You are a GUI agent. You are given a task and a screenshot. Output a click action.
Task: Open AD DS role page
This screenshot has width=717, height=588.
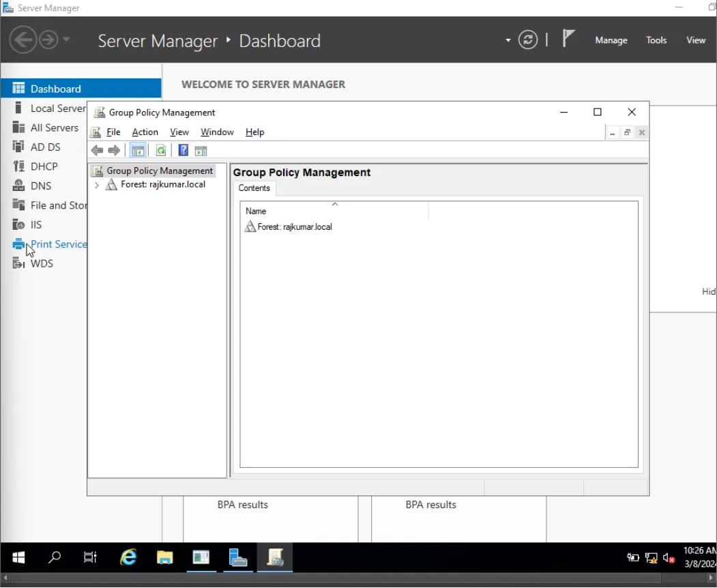[x=37, y=147]
